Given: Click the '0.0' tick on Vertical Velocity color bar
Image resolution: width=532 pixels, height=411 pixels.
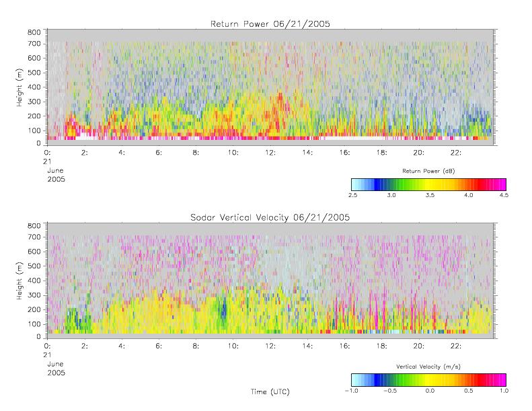Looking at the screenshot, I should point(430,391).
